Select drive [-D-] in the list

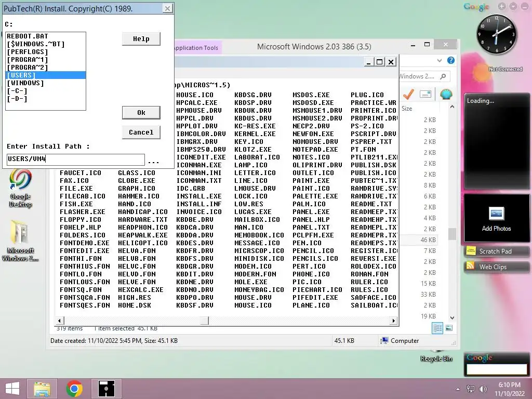tap(46, 98)
